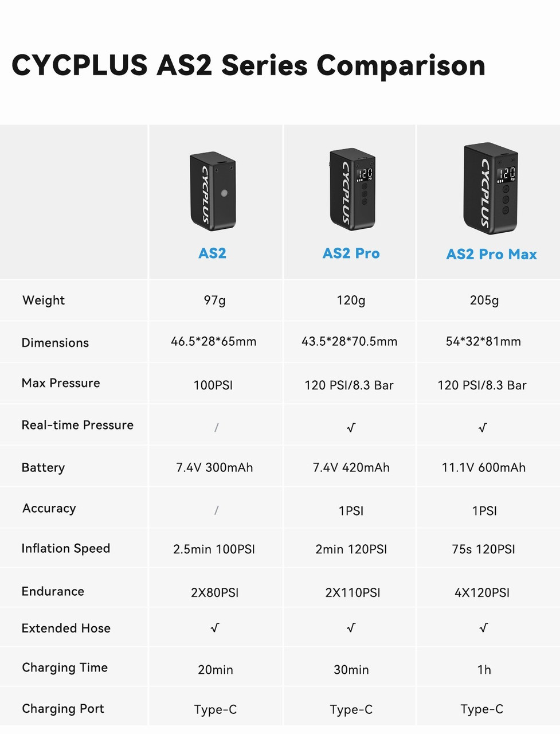
Task: Click AS2 Pro Real-time Pressure checkmark
Action: [351, 427]
